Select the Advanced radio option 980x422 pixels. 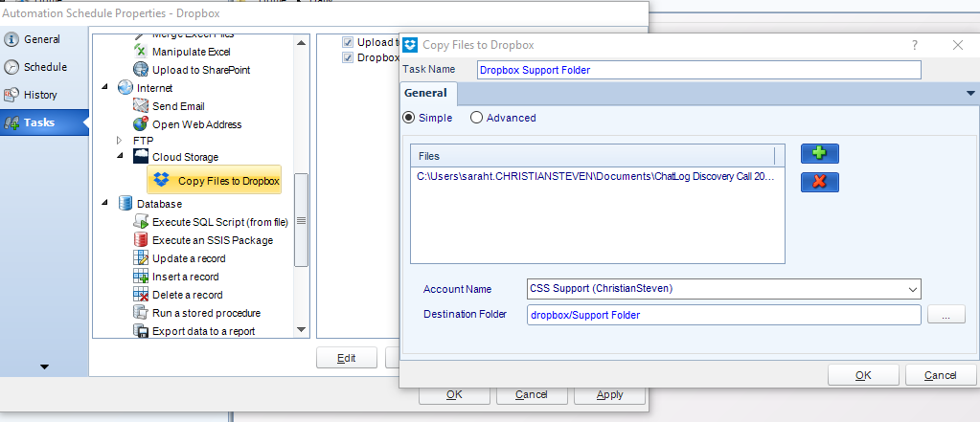[x=476, y=118]
